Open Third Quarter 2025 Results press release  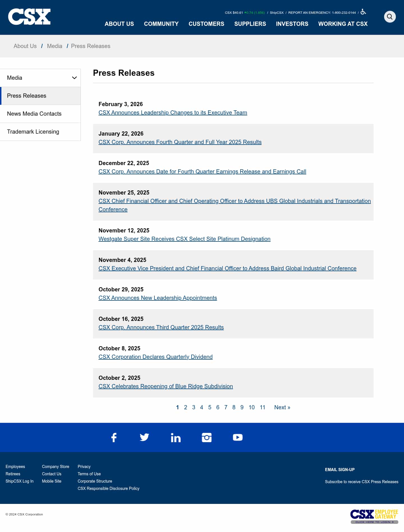(x=161, y=327)
